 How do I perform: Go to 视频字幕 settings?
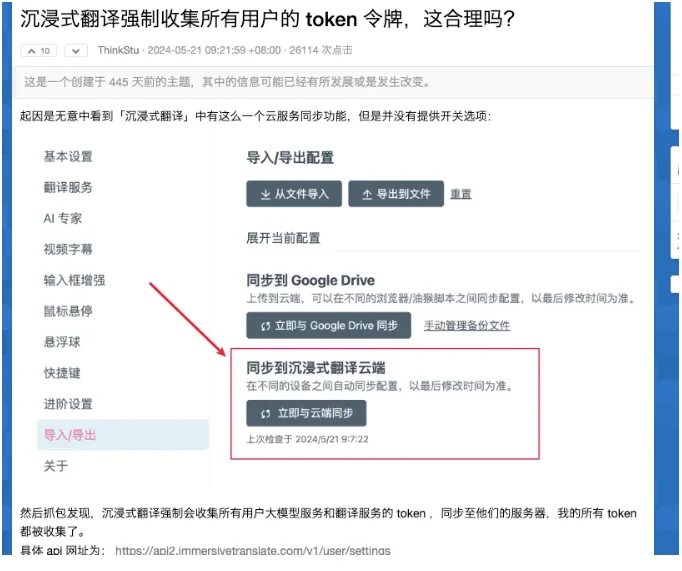(x=68, y=249)
